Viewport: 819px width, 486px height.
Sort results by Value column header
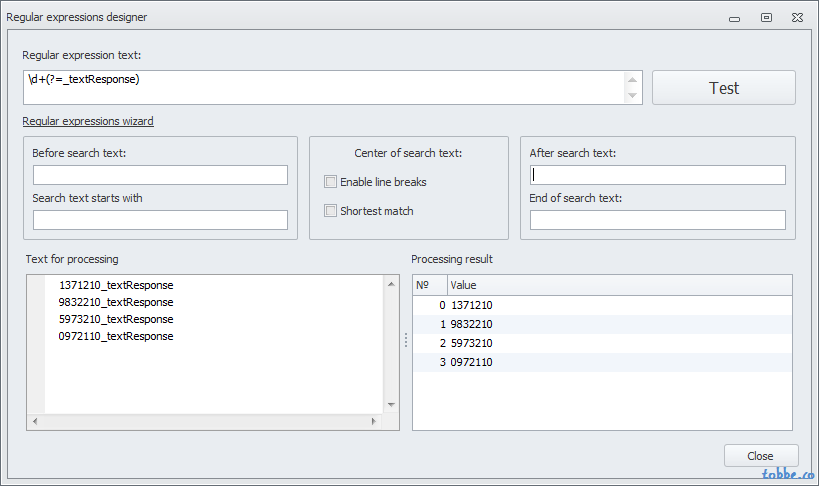(619, 285)
